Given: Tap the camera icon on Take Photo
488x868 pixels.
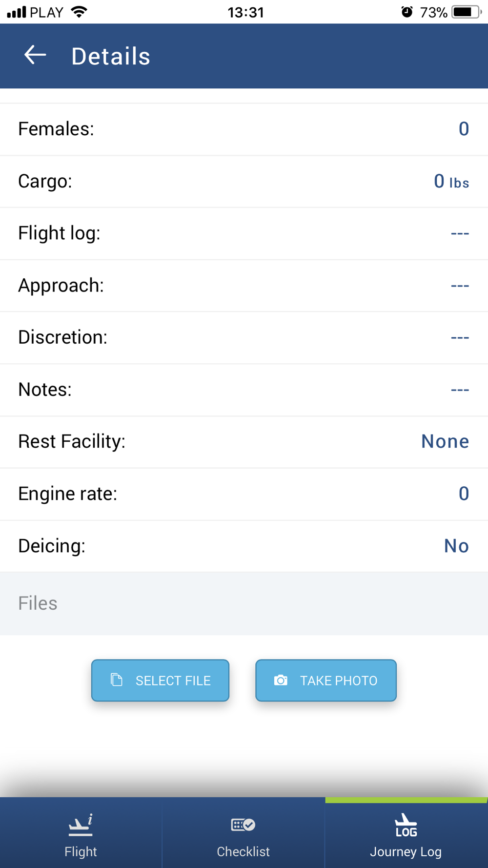Looking at the screenshot, I should pyautogui.click(x=281, y=680).
